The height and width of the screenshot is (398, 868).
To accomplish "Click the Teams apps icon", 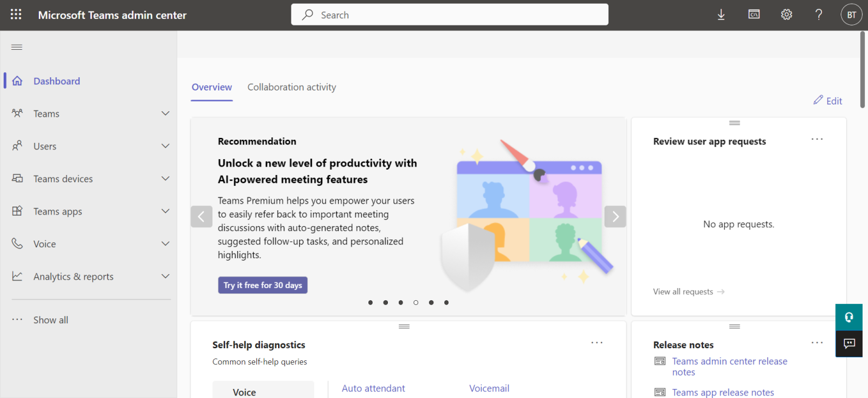I will coord(17,211).
